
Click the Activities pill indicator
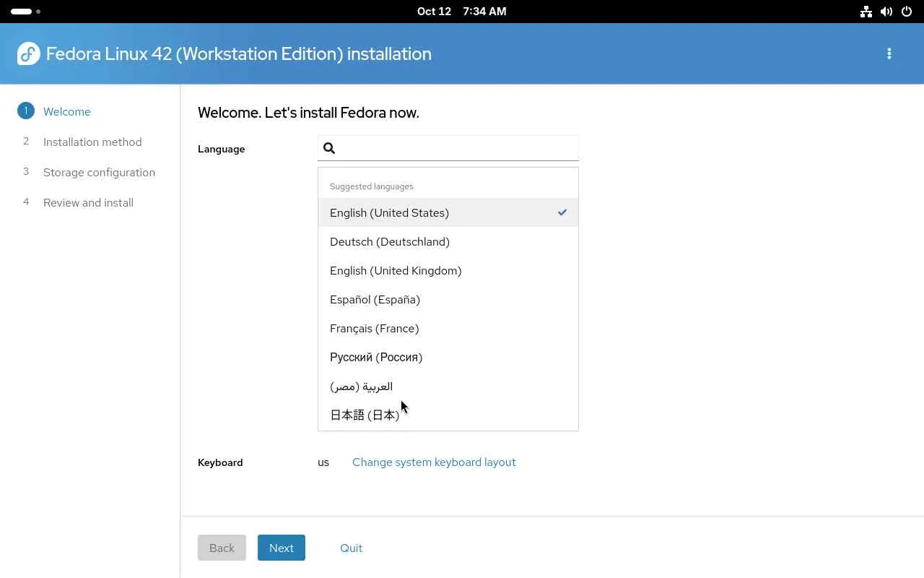pos(22,12)
